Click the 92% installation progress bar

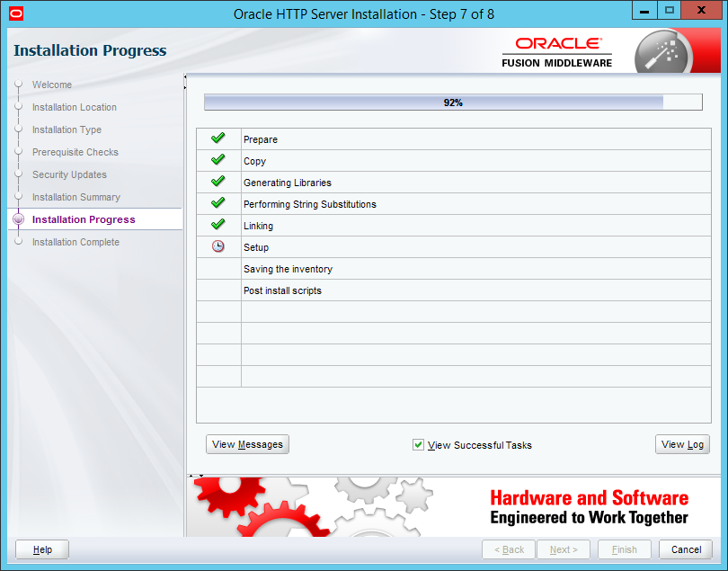click(453, 103)
